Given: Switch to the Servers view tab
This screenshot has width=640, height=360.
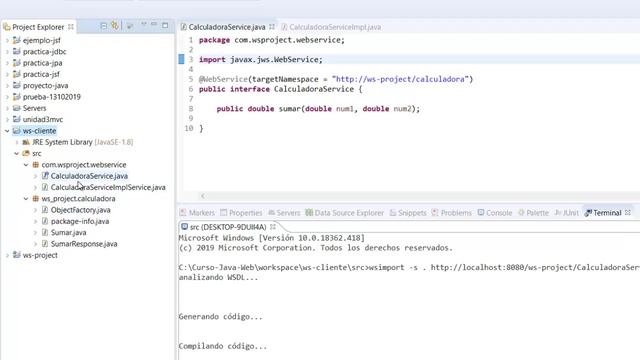Looking at the screenshot, I should [x=284, y=213].
